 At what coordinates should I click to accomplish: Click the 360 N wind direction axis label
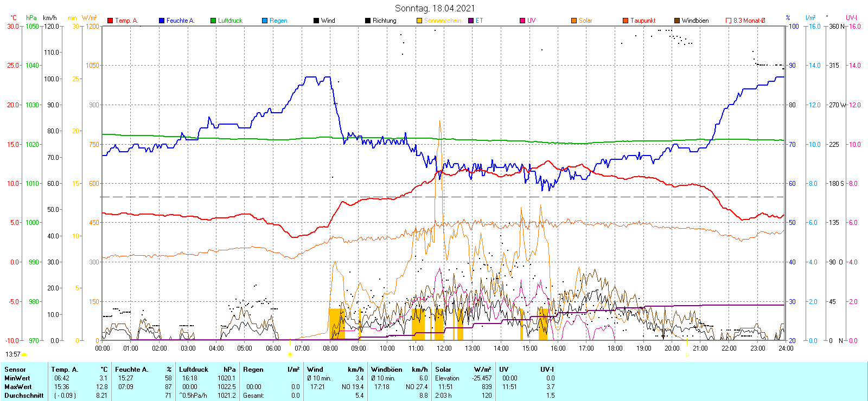tap(837, 26)
